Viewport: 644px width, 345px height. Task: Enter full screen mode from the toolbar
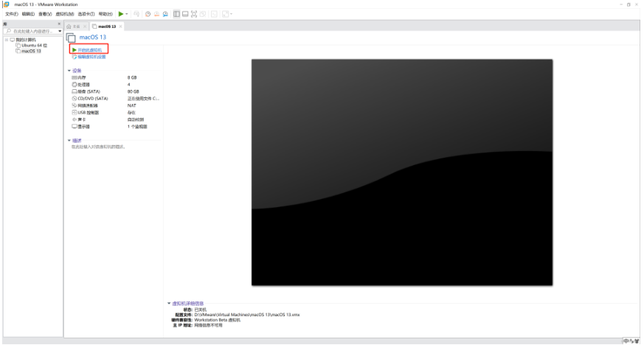click(194, 14)
